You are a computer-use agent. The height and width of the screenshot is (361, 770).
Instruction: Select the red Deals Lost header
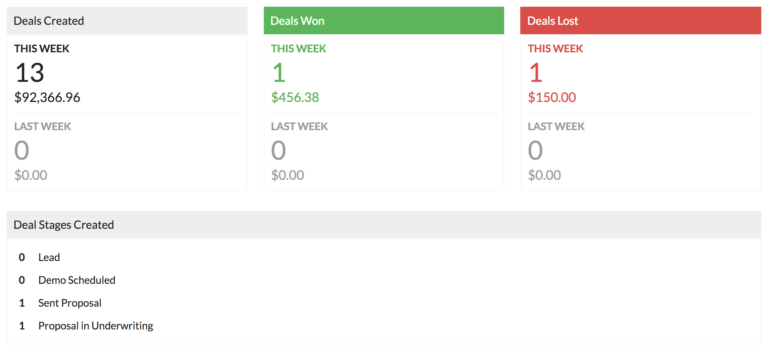tap(640, 21)
